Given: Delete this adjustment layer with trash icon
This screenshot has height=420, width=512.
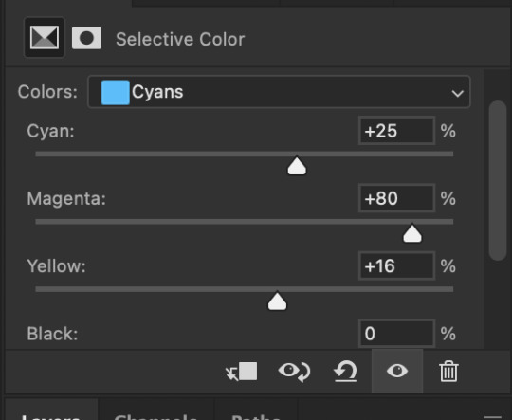Looking at the screenshot, I should coord(448,372).
